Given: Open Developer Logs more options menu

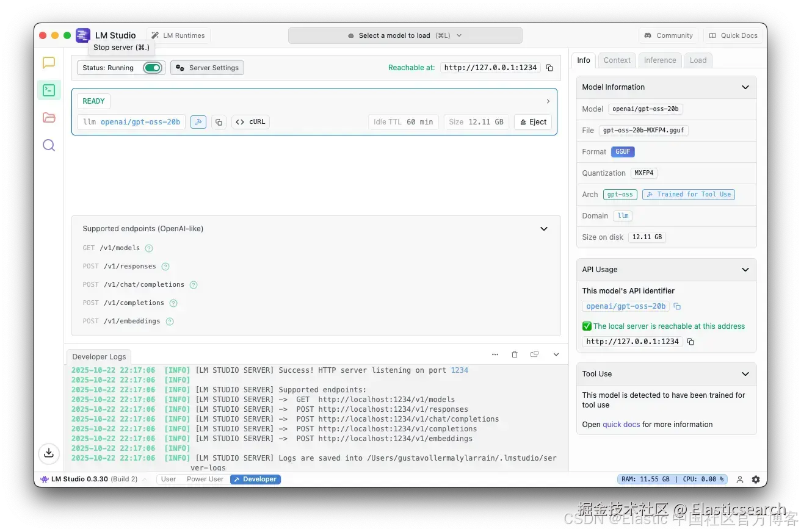Looking at the screenshot, I should (x=495, y=354).
